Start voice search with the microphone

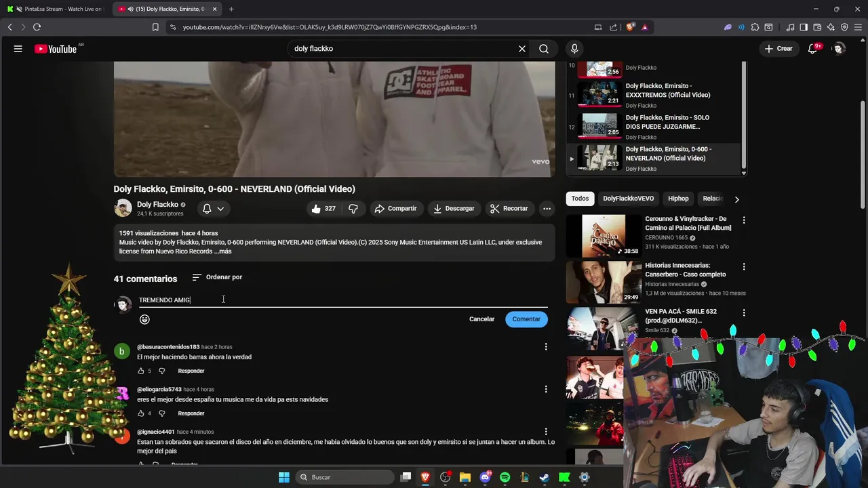(574, 49)
